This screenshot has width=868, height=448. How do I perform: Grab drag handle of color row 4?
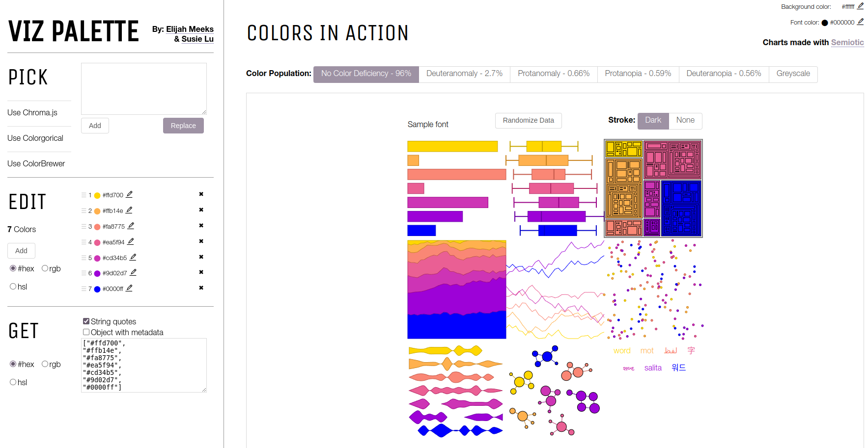tap(84, 242)
